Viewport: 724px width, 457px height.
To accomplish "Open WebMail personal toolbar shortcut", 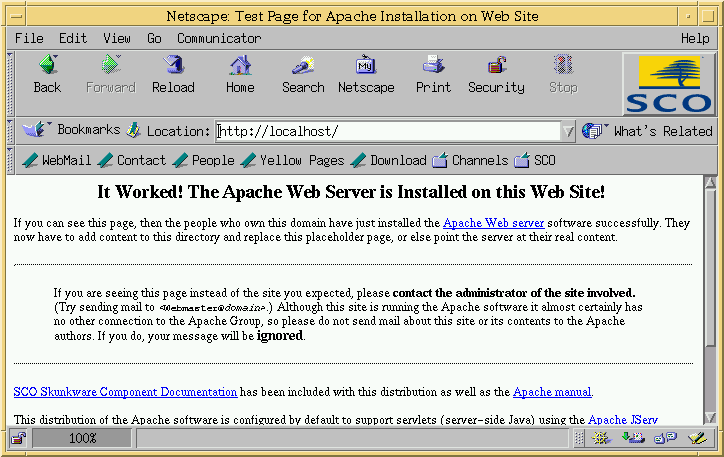I will click(x=56, y=160).
